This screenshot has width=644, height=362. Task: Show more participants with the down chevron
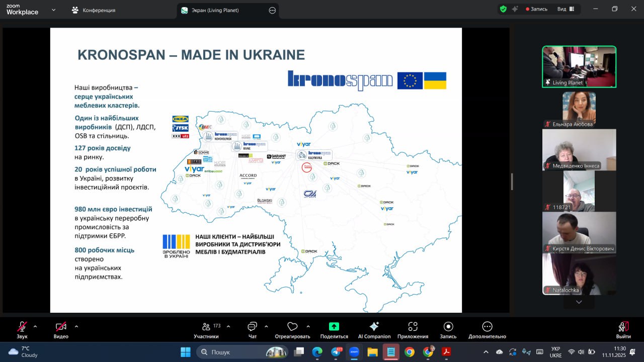coord(579,302)
